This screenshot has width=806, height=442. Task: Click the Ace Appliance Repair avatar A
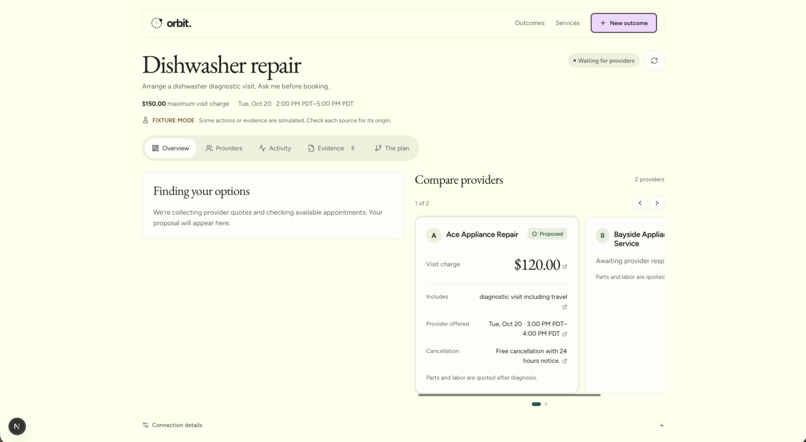pyautogui.click(x=433, y=235)
